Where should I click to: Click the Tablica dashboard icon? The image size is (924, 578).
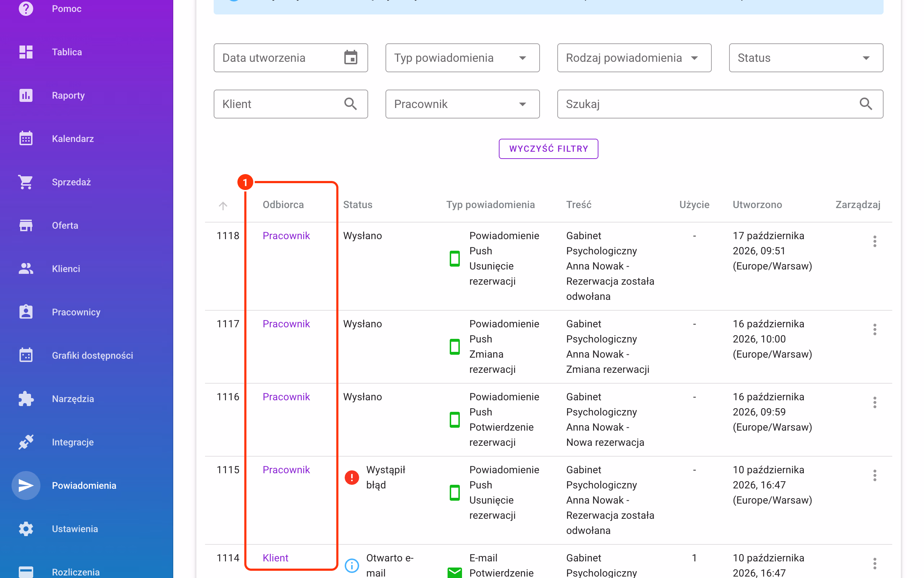tap(26, 52)
